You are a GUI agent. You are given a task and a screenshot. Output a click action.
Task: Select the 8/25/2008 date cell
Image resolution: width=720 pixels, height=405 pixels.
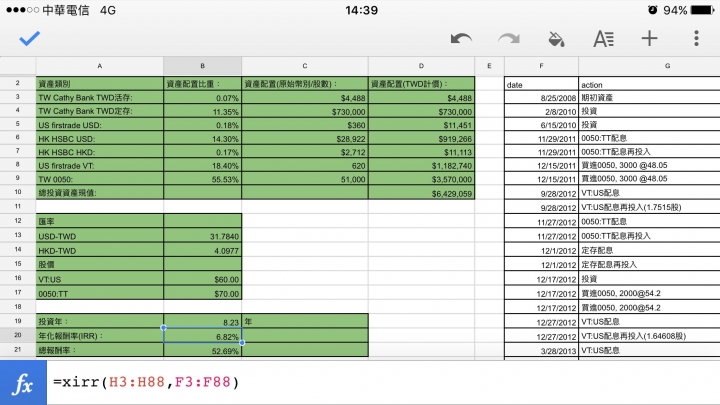[541, 97]
